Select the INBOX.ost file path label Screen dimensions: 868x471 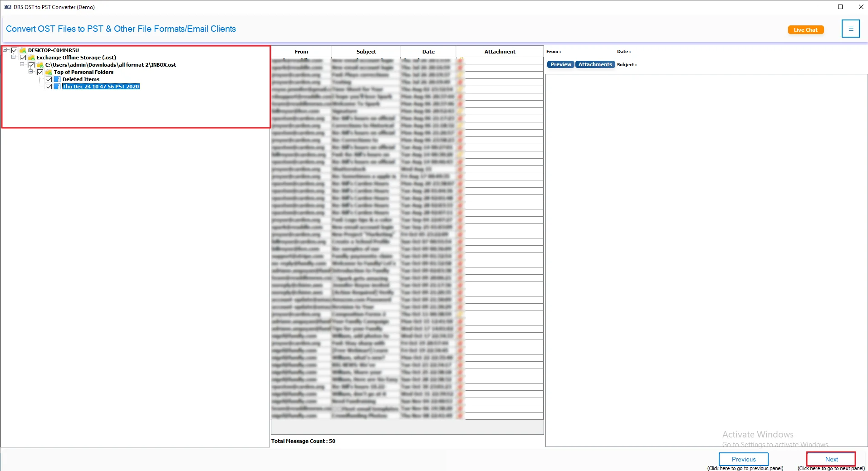(x=111, y=65)
